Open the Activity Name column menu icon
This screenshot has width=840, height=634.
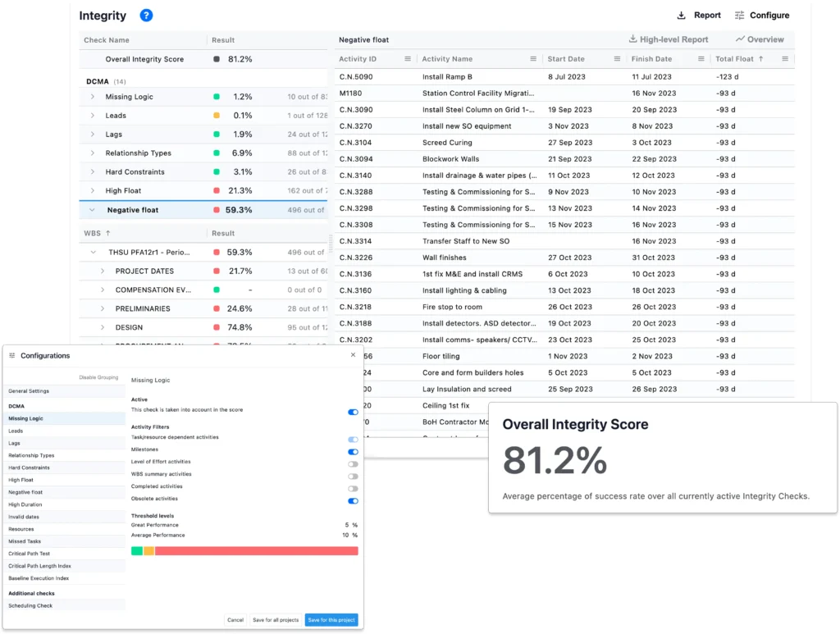click(533, 59)
